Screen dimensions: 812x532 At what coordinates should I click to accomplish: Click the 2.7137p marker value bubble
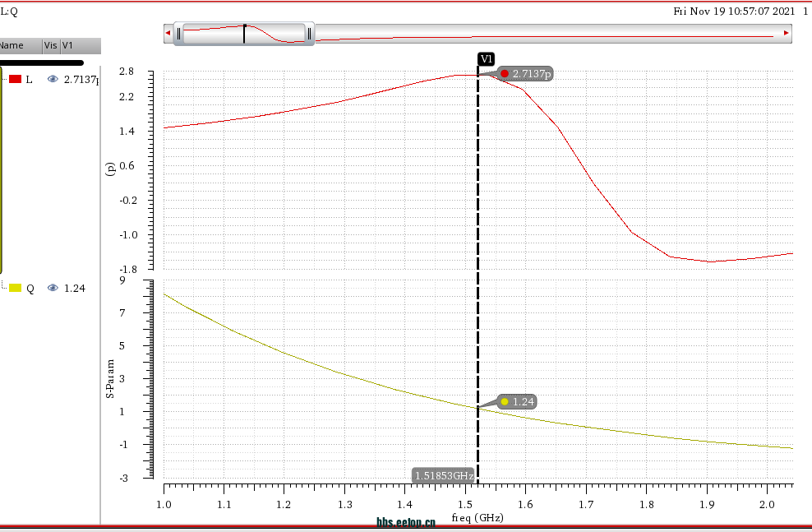tap(524, 73)
